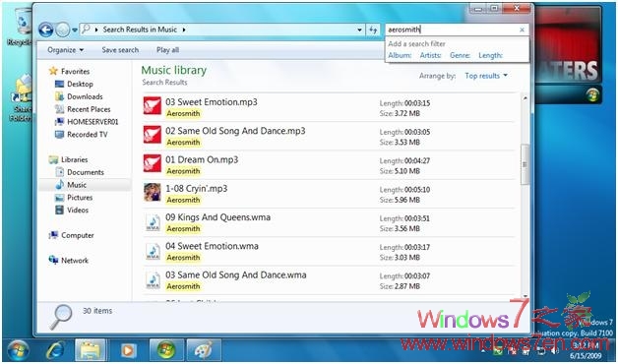Select file name 03 Same Old Song And Dance.wma
The height and width of the screenshot is (364, 618).
coord(236,274)
